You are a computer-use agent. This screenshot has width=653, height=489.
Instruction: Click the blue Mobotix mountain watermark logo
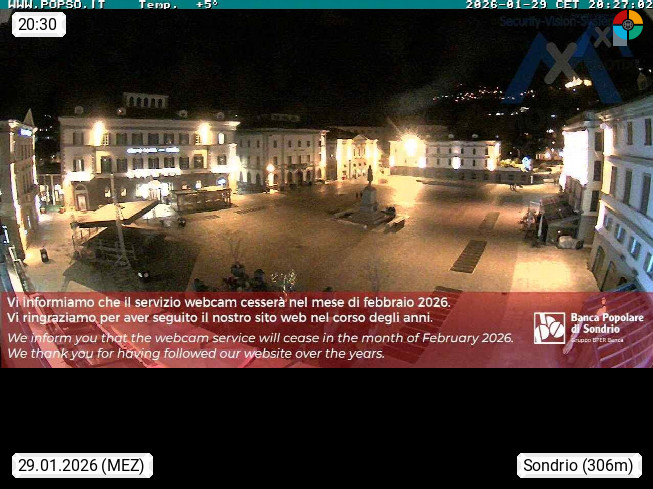point(560,65)
